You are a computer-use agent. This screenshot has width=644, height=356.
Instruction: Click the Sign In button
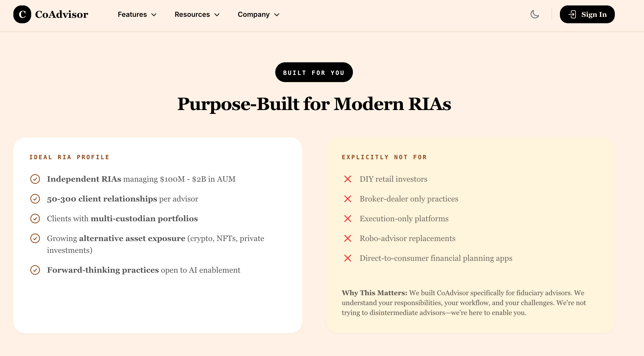pos(587,15)
